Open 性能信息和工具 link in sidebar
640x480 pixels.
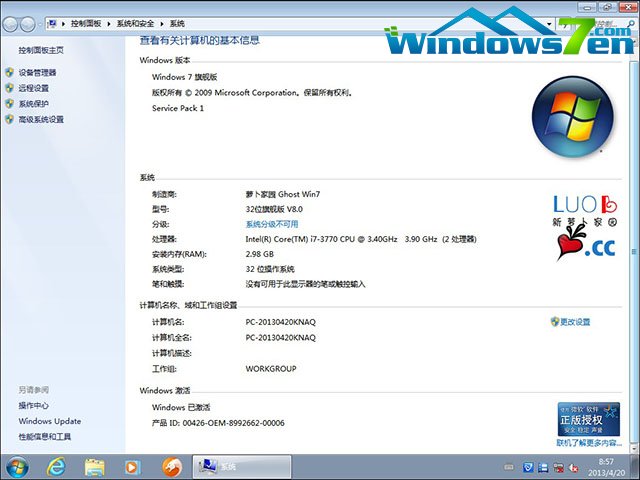pos(44,436)
